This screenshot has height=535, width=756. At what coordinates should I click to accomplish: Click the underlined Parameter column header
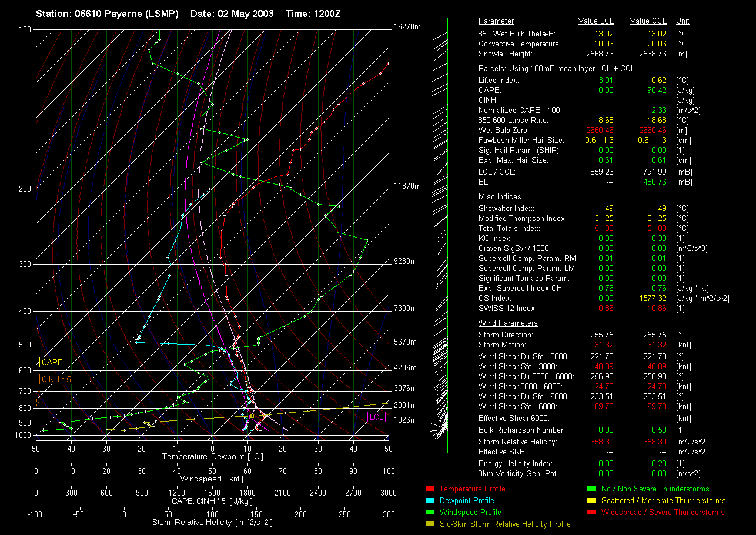496,21
